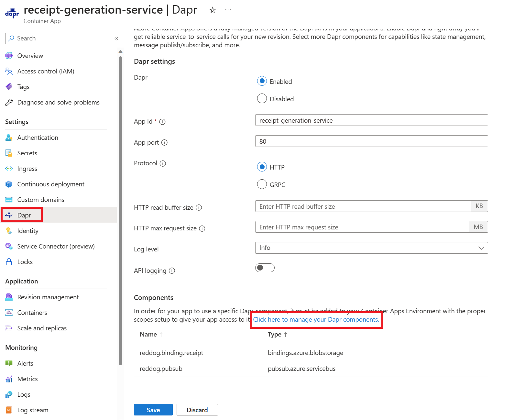Image resolution: width=524 pixels, height=420 pixels.
Task: Click the Service Connector icon
Action: coord(9,246)
